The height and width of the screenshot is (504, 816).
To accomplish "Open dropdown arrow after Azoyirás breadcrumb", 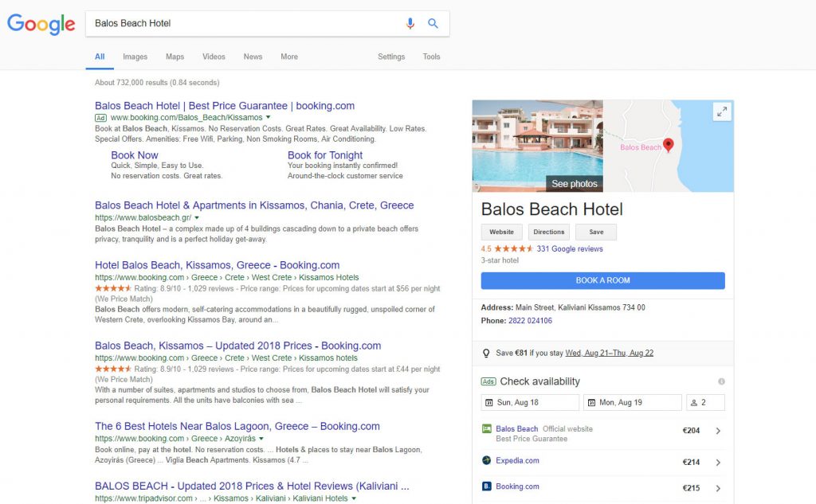I will click(x=261, y=439).
